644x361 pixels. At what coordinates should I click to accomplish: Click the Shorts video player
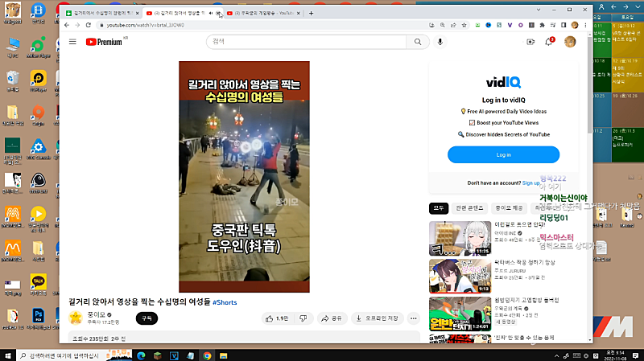pos(244,177)
